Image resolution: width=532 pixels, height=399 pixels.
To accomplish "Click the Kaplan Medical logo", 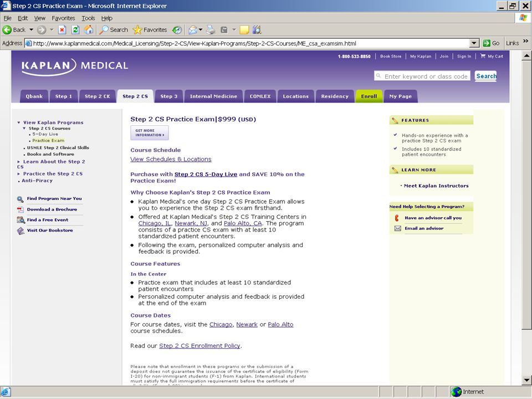I will [x=75, y=66].
